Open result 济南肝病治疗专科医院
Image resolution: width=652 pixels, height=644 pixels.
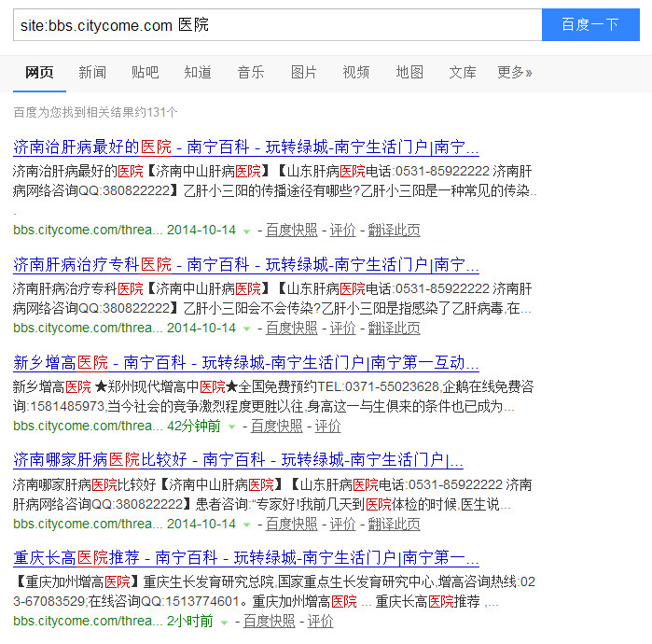click(x=245, y=265)
